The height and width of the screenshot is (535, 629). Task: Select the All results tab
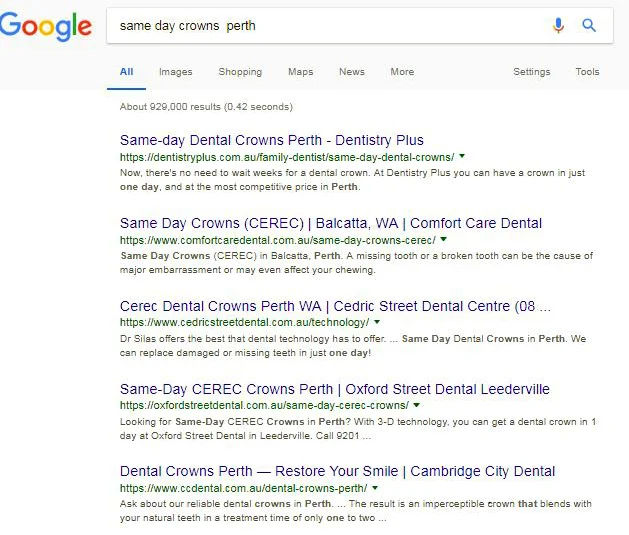(126, 72)
